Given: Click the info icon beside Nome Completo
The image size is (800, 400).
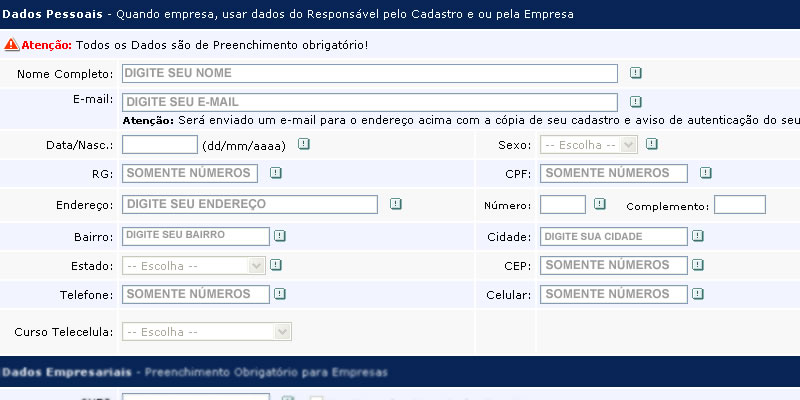Looking at the screenshot, I should [635, 73].
